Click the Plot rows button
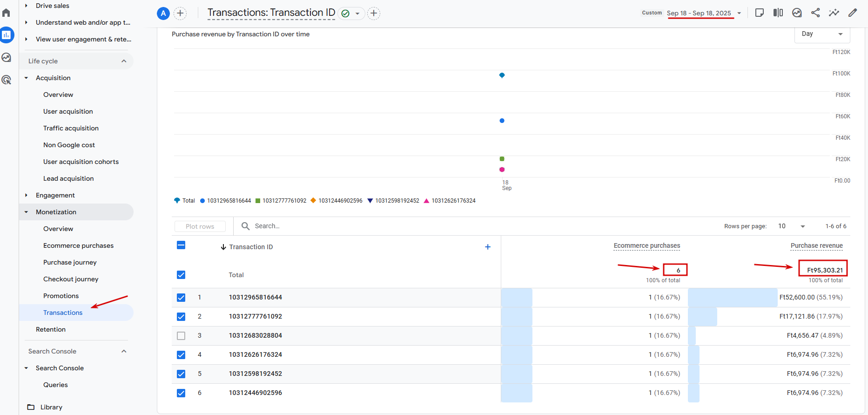The width and height of the screenshot is (868, 415). (x=200, y=226)
